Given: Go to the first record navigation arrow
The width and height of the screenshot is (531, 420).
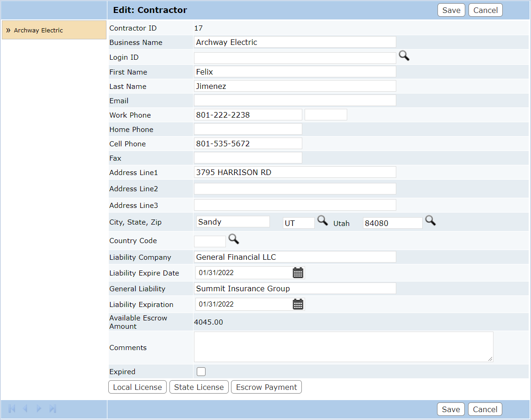Looking at the screenshot, I should point(12,408).
